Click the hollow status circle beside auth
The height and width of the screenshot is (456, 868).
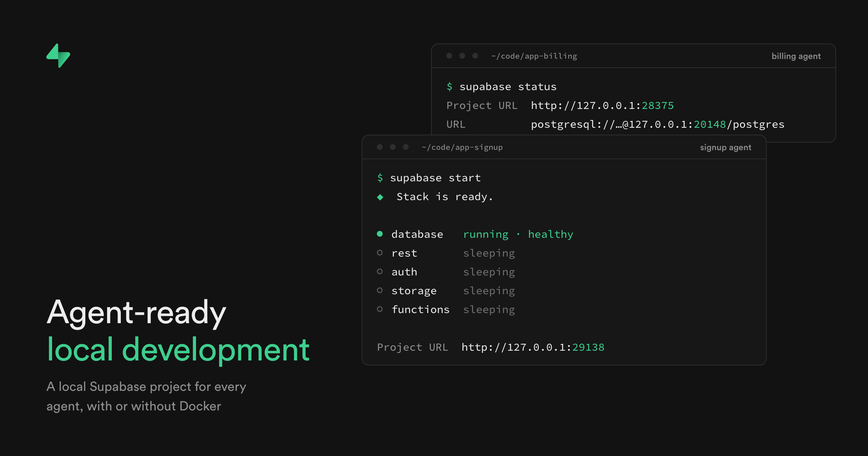[380, 271]
